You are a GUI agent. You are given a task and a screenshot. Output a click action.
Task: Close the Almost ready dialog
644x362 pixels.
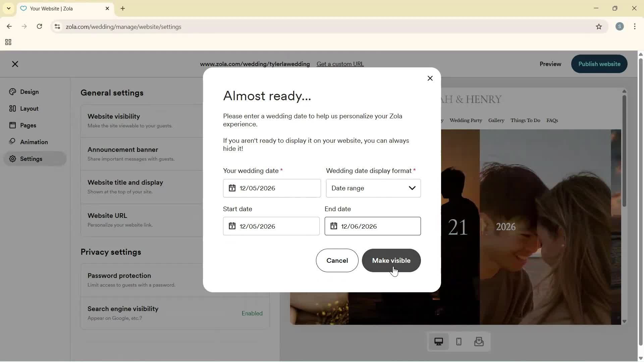coord(430,78)
